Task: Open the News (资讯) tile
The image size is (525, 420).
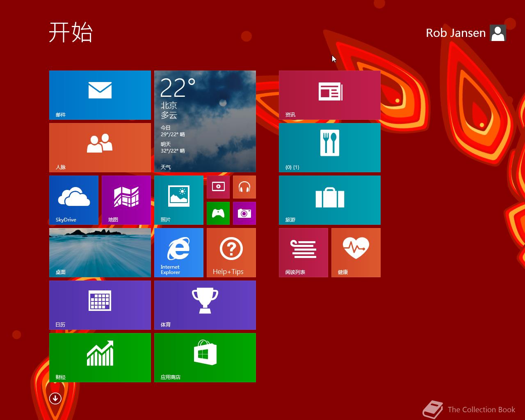Action: click(x=330, y=95)
